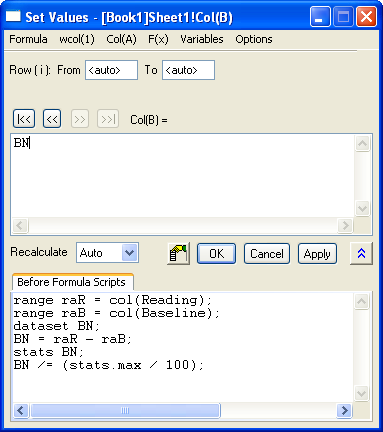
Task: Click inside the Before Formula Scripts editor
Action: click(183, 347)
